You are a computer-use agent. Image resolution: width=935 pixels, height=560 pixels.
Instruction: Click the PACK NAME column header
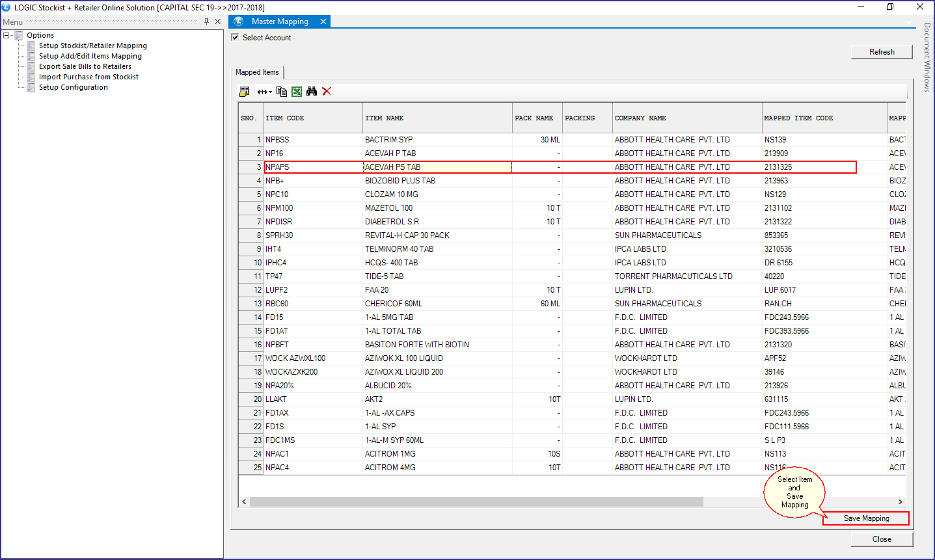click(537, 118)
